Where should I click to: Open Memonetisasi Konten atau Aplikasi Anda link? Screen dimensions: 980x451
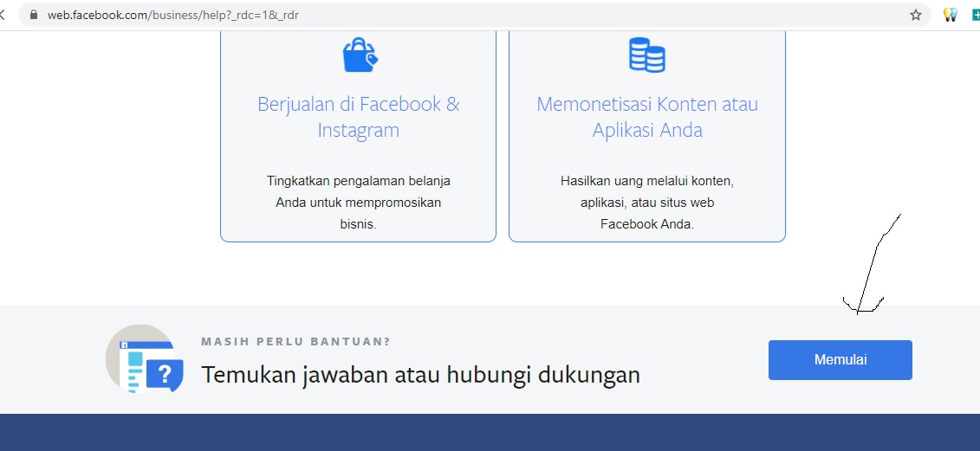point(647,117)
